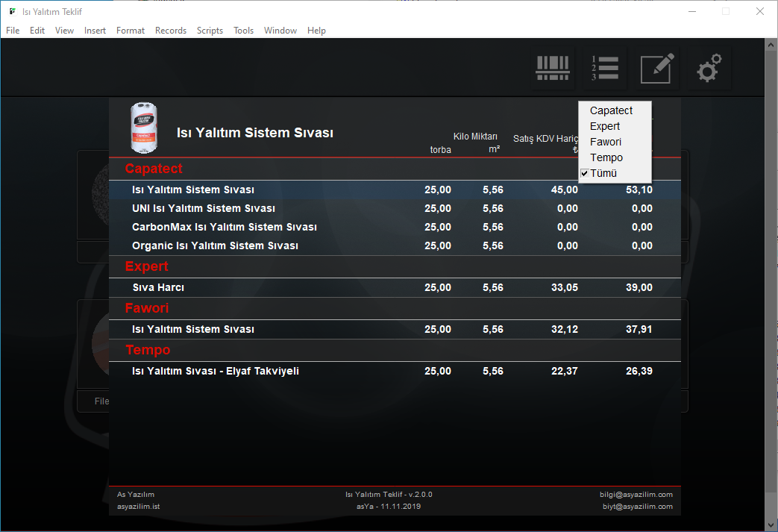This screenshot has height=532, width=778.
Task: Close the Isı Yalıtım Teklif window
Action: click(759, 11)
